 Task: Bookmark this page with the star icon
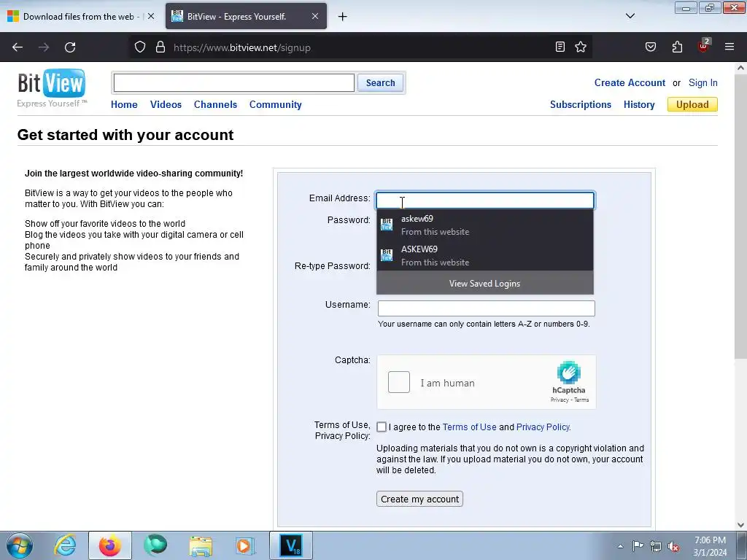[580, 47]
